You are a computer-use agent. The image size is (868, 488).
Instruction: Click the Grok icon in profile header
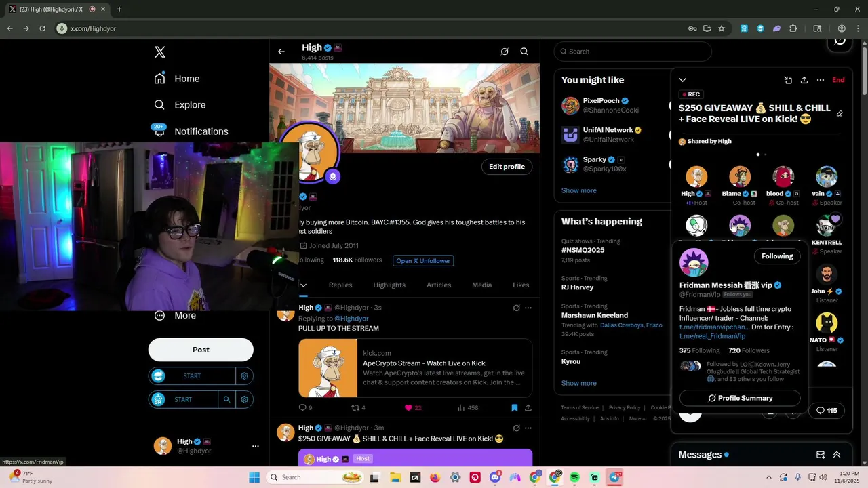[505, 52]
